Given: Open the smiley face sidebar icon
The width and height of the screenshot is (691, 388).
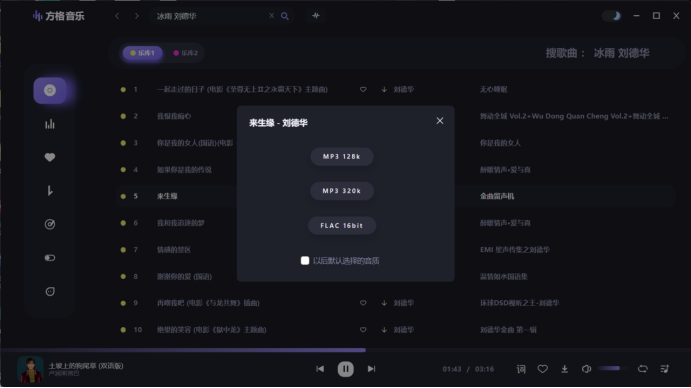Looking at the screenshot, I should click(50, 291).
